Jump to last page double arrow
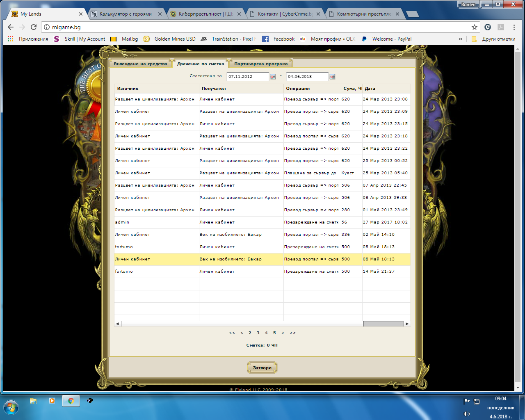 point(292,333)
